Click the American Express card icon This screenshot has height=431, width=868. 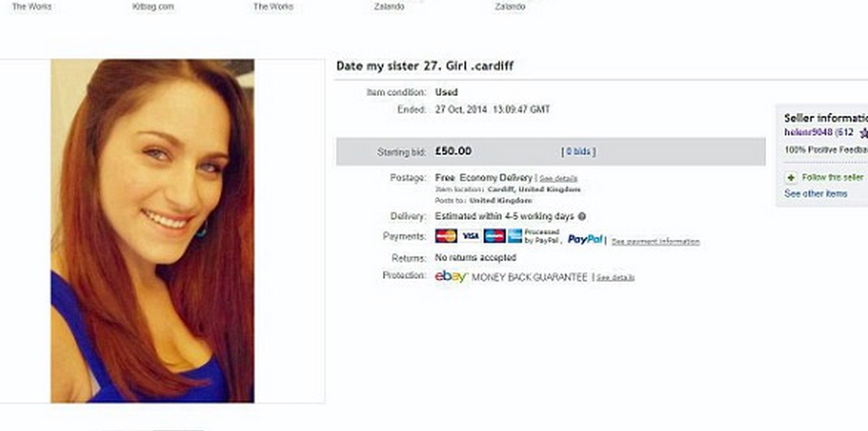tap(515, 236)
